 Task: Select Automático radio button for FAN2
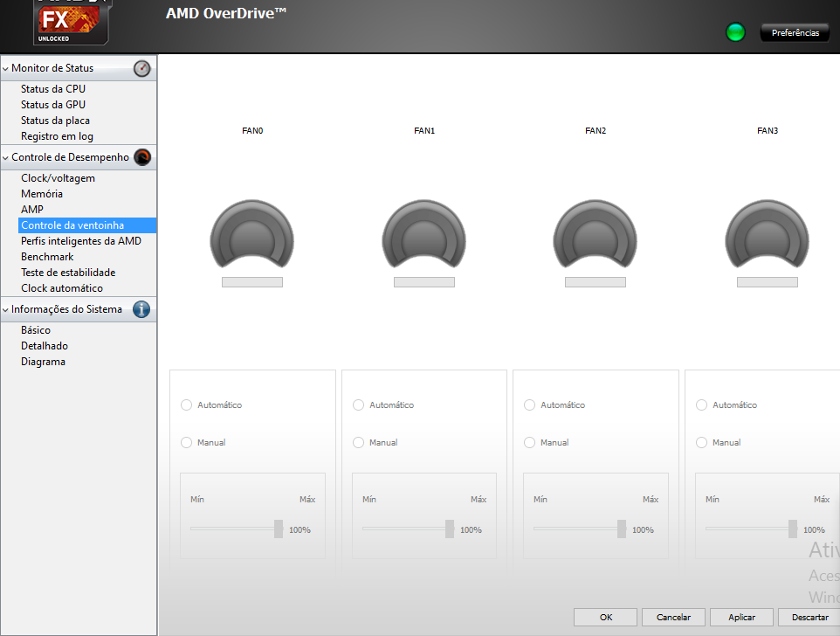pos(529,405)
